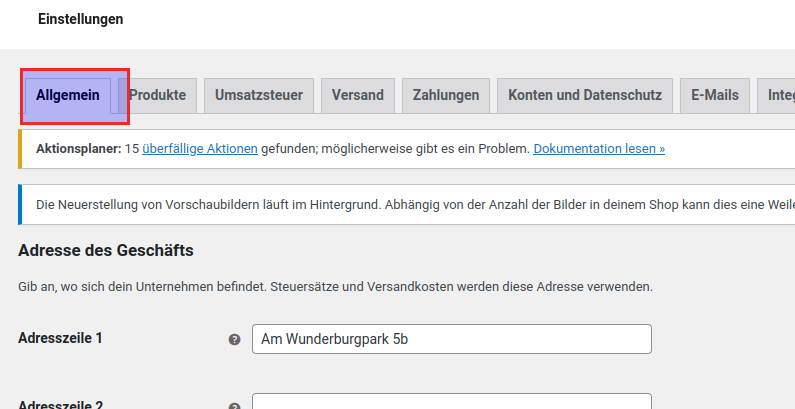795x409 pixels.
Task: Click the help icon beside Adresszeile 1
Action: click(x=234, y=340)
